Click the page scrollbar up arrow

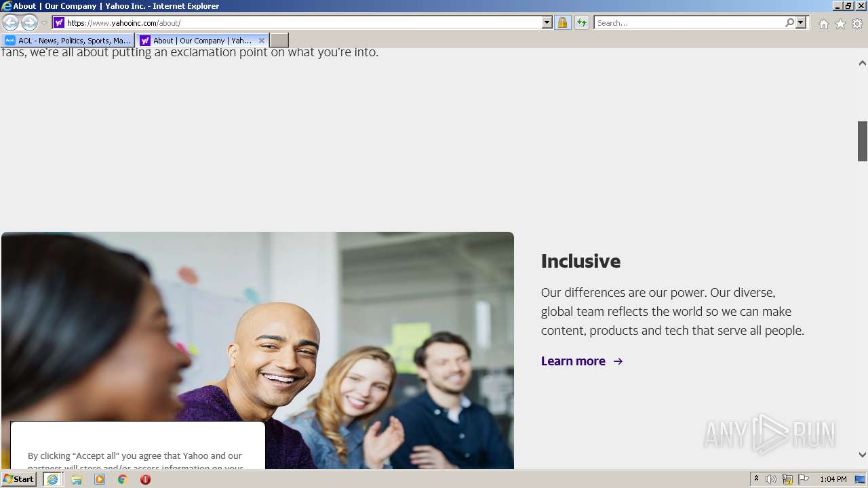point(863,63)
